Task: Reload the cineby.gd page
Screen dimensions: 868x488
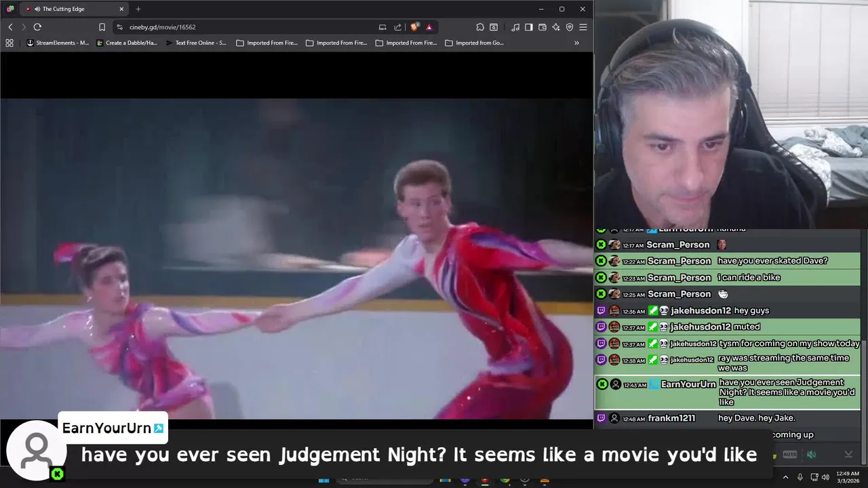Action: 37,27
